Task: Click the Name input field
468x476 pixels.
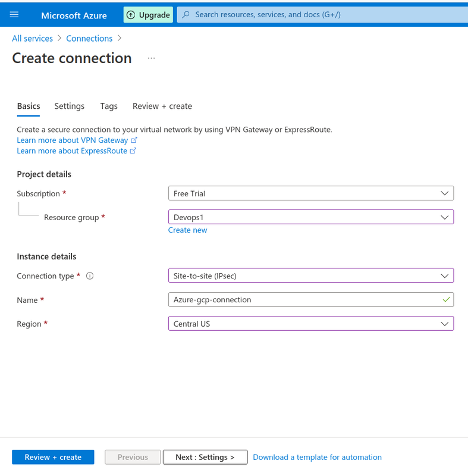Action: point(311,300)
